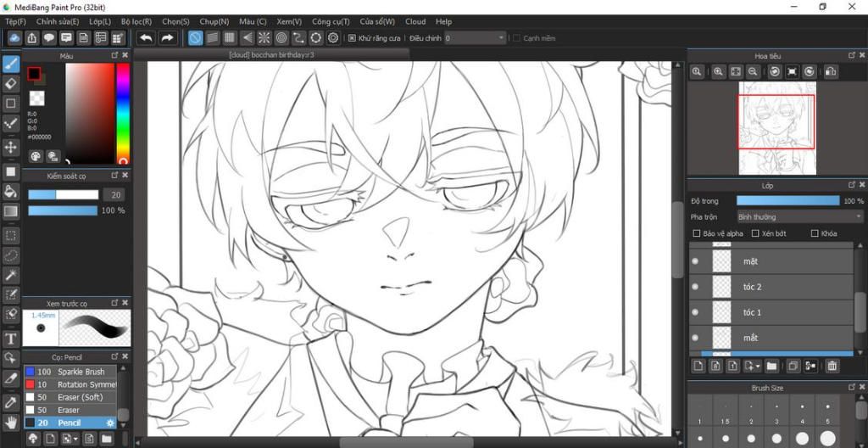The width and height of the screenshot is (868, 448).
Task: Select the Move tool
Action: (10, 147)
